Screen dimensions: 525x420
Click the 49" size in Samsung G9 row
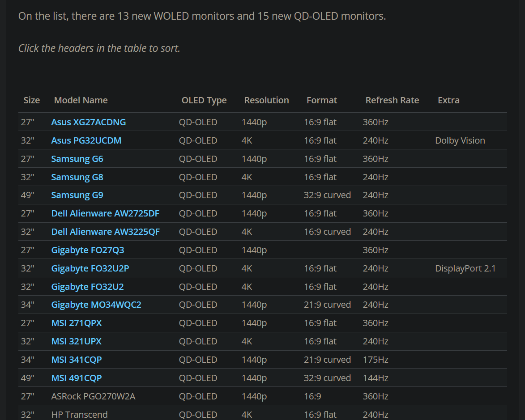(27, 195)
